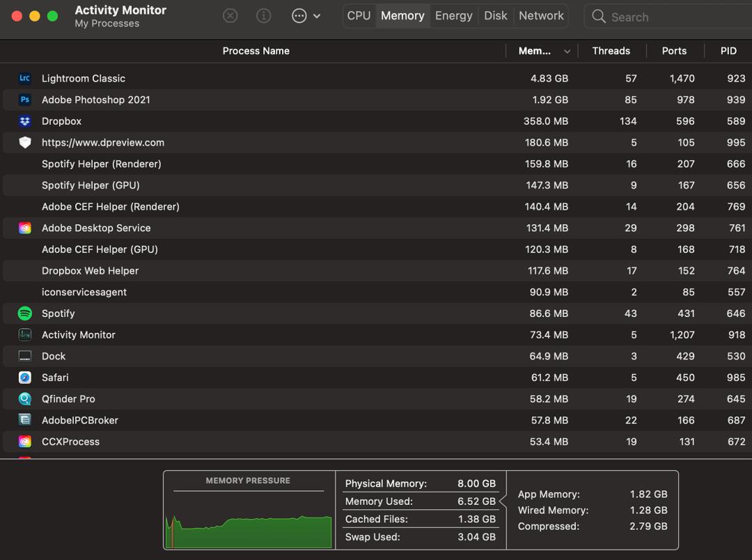Open the Disk tab

tap(495, 16)
